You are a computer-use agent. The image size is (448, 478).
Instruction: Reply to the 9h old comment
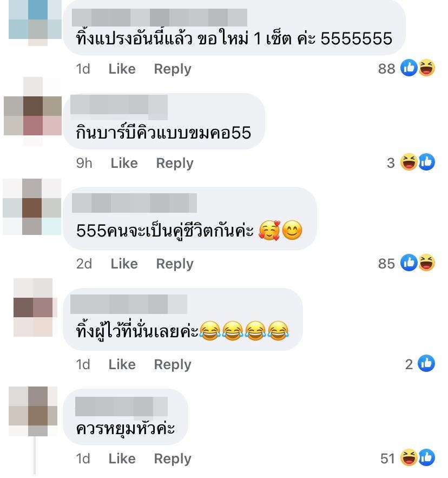pyautogui.click(x=175, y=163)
